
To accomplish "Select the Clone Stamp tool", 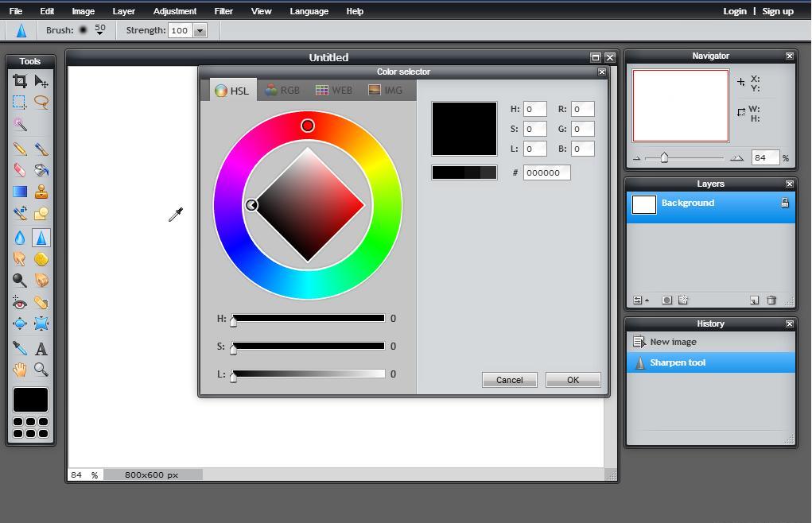I will [41, 192].
